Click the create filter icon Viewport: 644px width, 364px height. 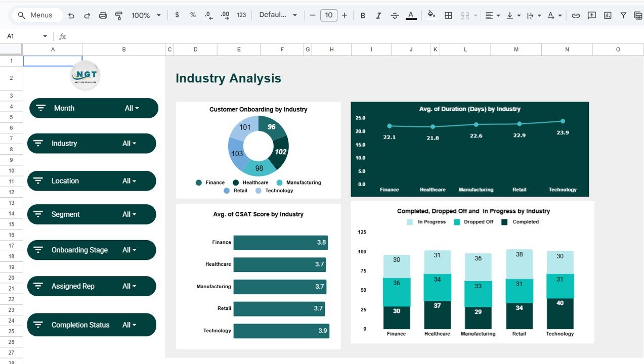[x=623, y=15]
